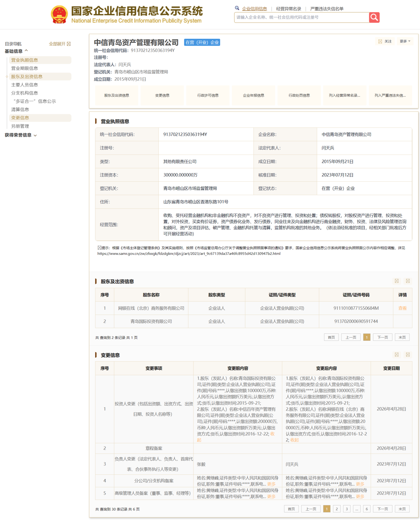420x526 pixels.
Task: Click the small magnifier icon beside 企业信用信息
Action: coord(237,8)
